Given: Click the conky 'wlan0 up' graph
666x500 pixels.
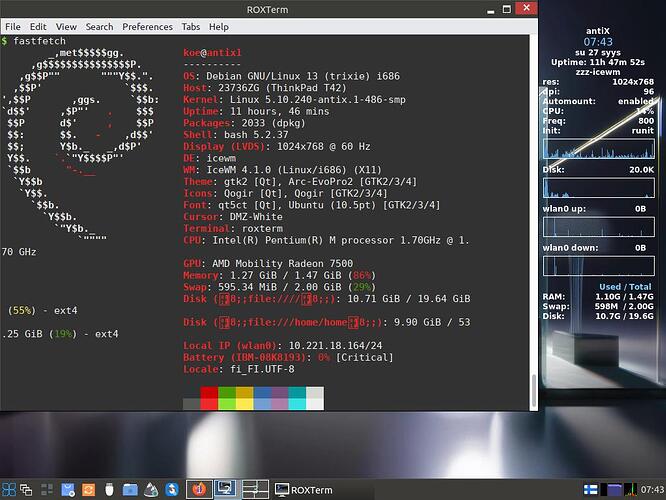Looking at the screenshot, I should point(598,226).
